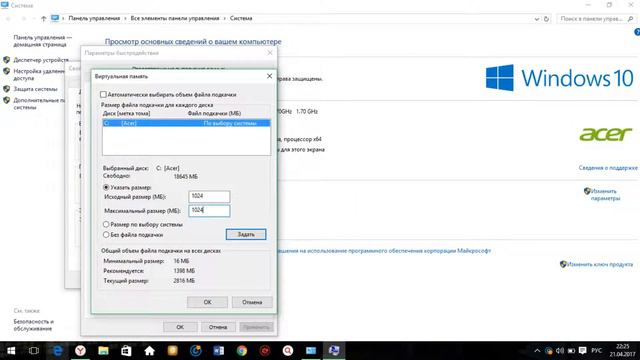
Task: Click OK in Performance Options dialog
Action: pyautogui.click(x=180, y=327)
